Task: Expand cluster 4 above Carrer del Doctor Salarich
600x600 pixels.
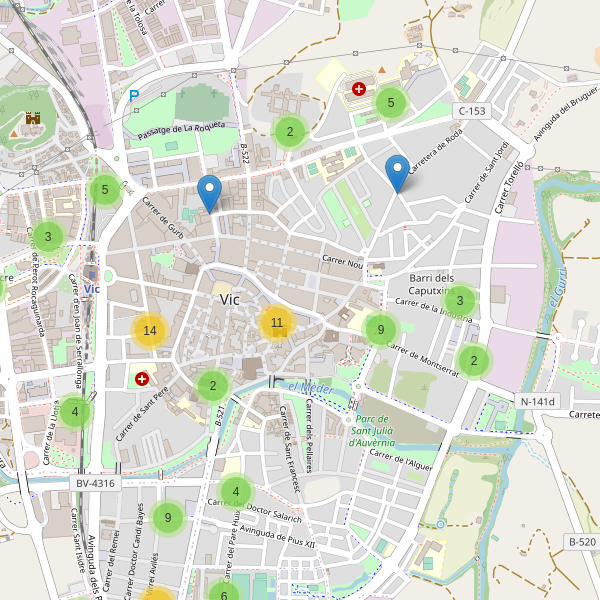Action: (236, 491)
